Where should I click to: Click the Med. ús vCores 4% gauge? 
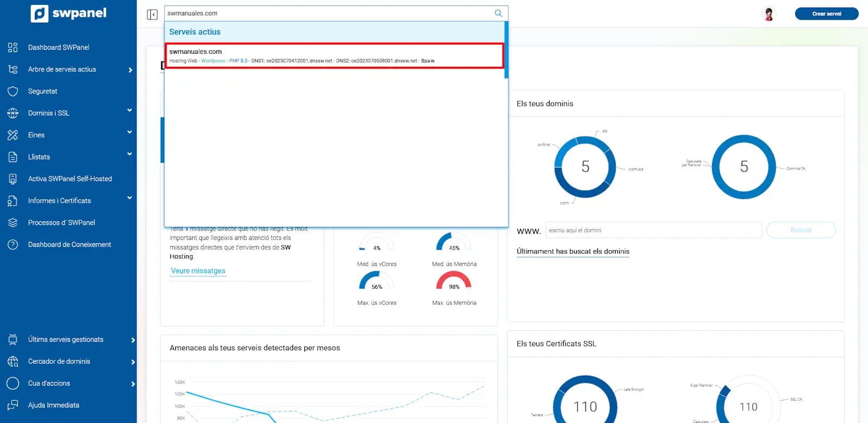tap(377, 242)
